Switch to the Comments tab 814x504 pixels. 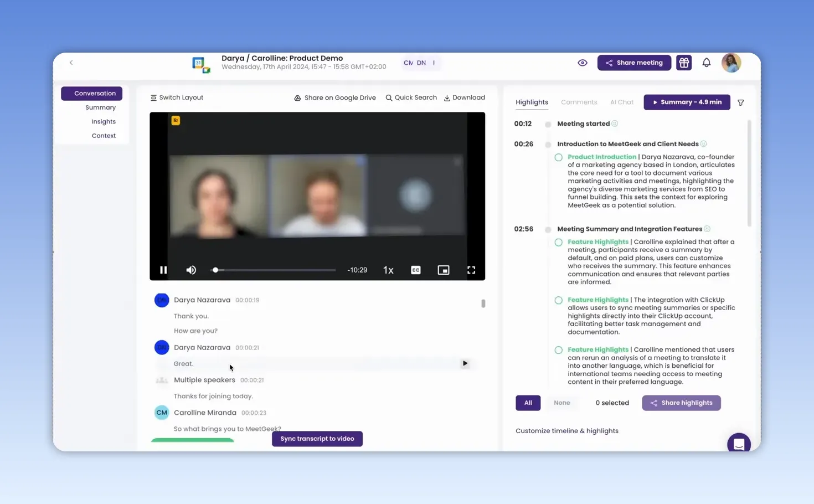tap(579, 102)
